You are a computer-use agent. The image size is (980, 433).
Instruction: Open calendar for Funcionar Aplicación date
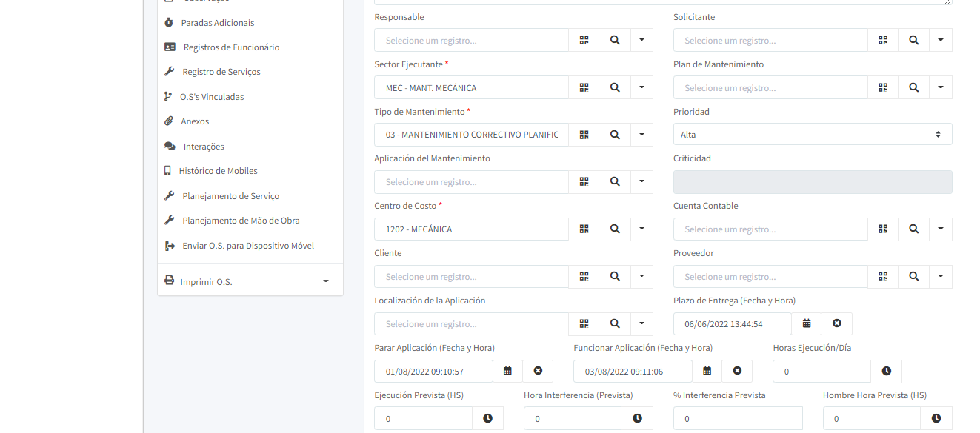707,371
